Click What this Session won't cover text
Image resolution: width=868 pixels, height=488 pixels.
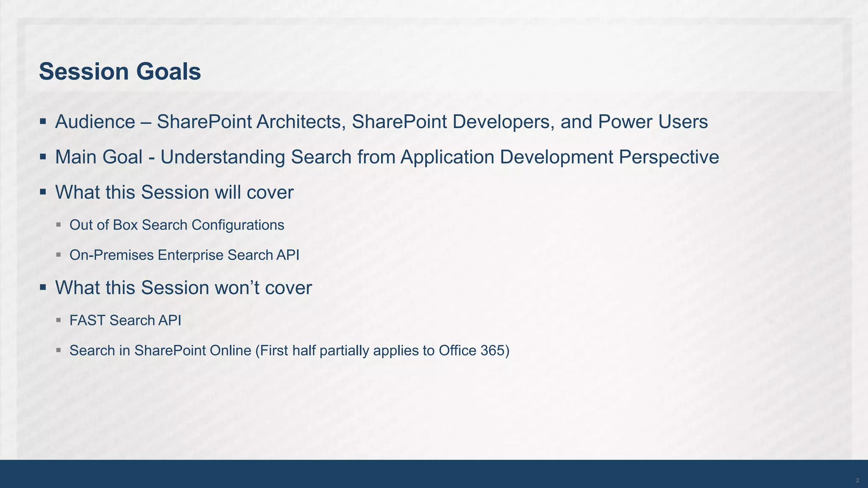click(184, 288)
